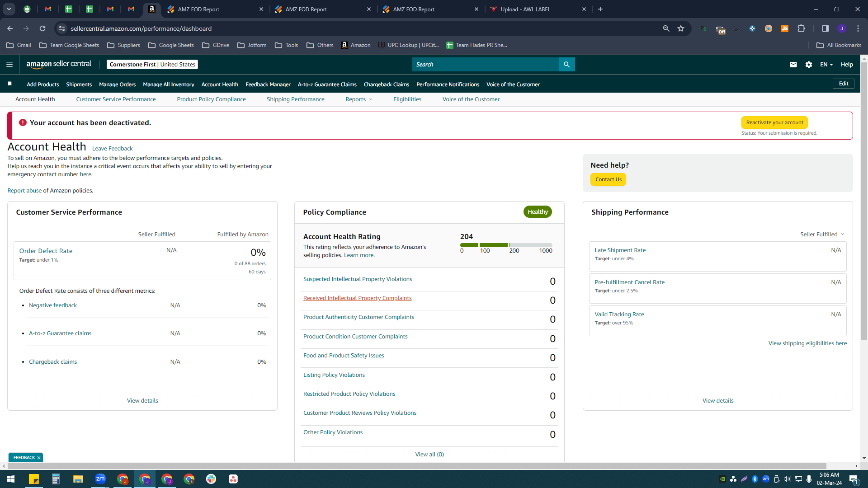Viewport: 868px width, 488px height.
Task: Open the Chrome tab search dropdown
Action: click(x=9, y=9)
